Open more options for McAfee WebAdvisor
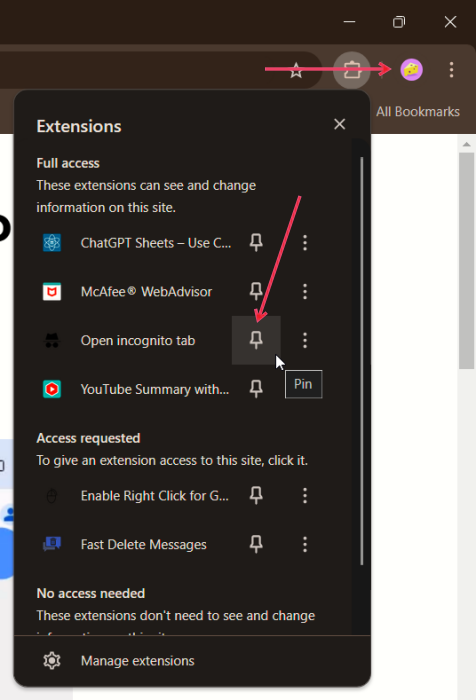Screen dimensions: 476x700 (x=305, y=291)
